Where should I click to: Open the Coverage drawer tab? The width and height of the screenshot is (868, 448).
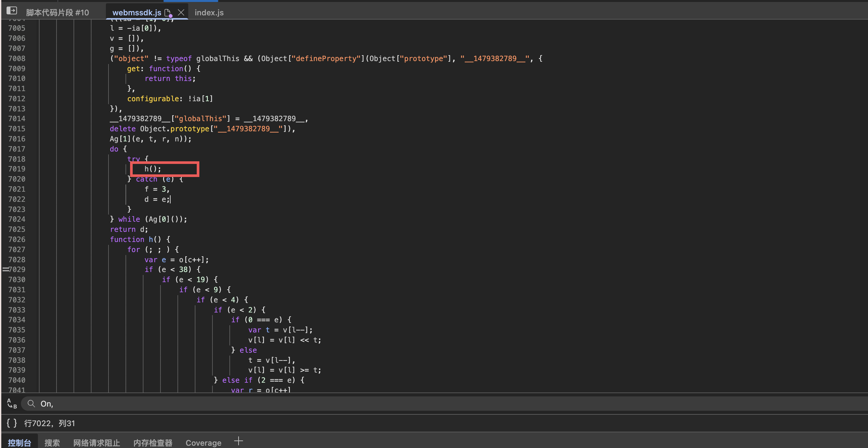pyautogui.click(x=204, y=443)
